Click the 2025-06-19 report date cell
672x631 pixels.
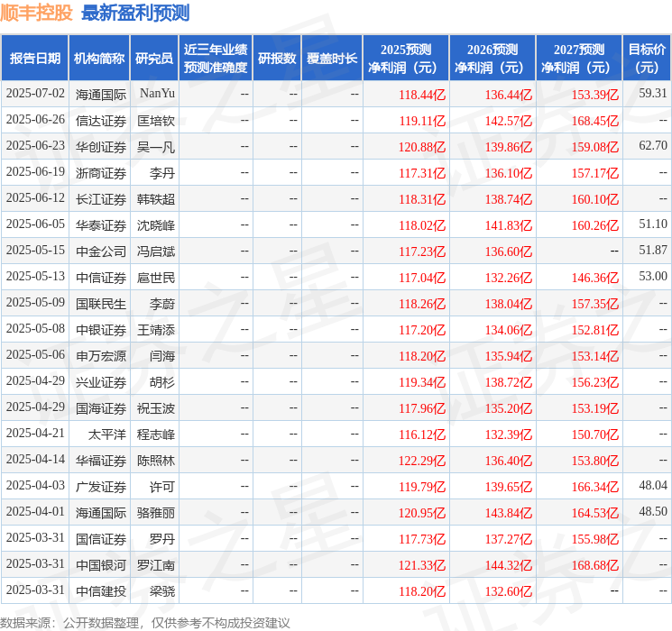pyautogui.click(x=35, y=172)
